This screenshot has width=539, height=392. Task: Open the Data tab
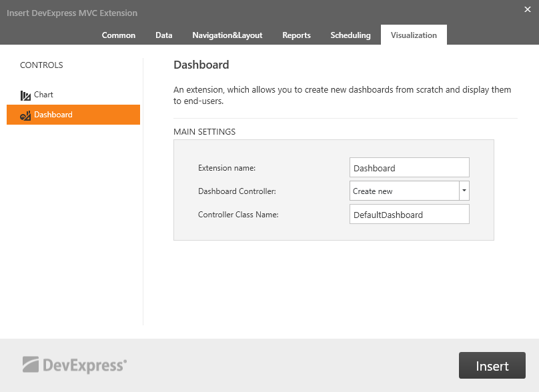(163, 35)
